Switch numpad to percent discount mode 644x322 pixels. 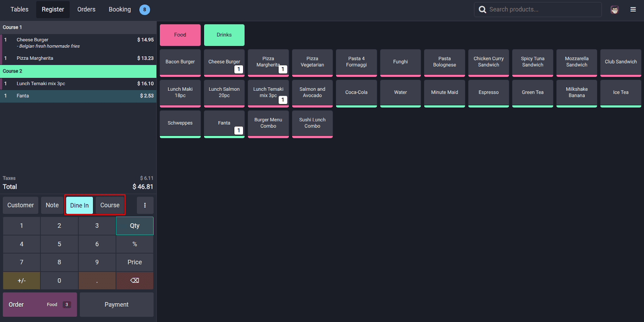tap(134, 244)
